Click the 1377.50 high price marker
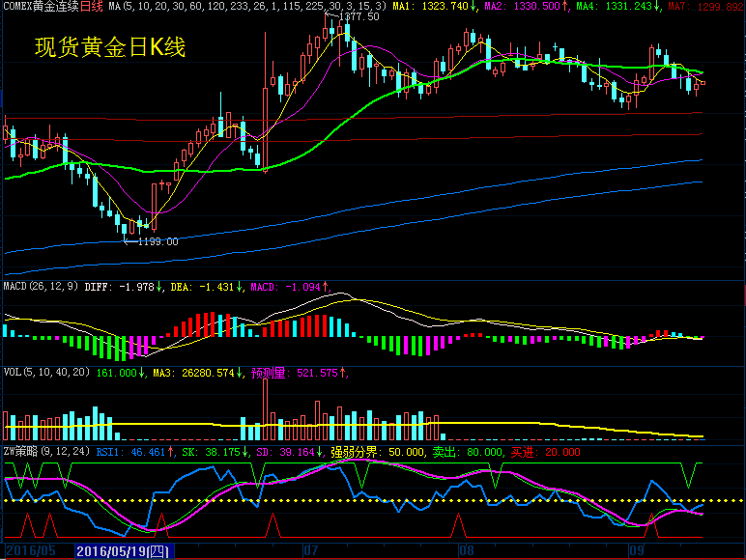This screenshot has height=560, width=746. coord(359,17)
